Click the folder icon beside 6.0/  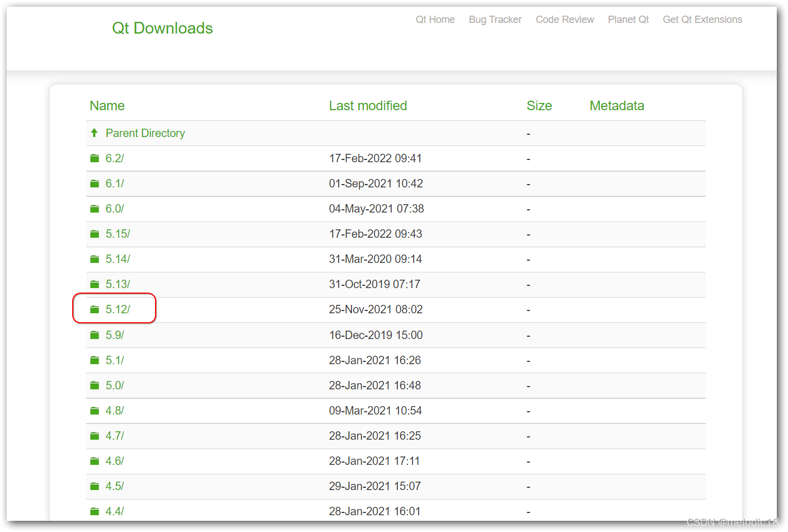click(95, 209)
